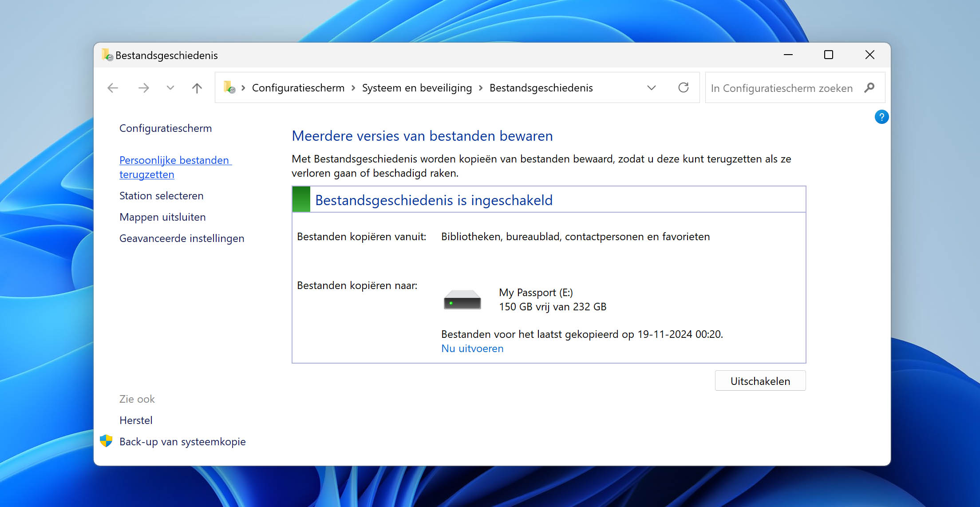Click the Meerdere versies van bestanden bewaren heading
Image resolution: width=980 pixels, height=507 pixels.
[x=422, y=136]
